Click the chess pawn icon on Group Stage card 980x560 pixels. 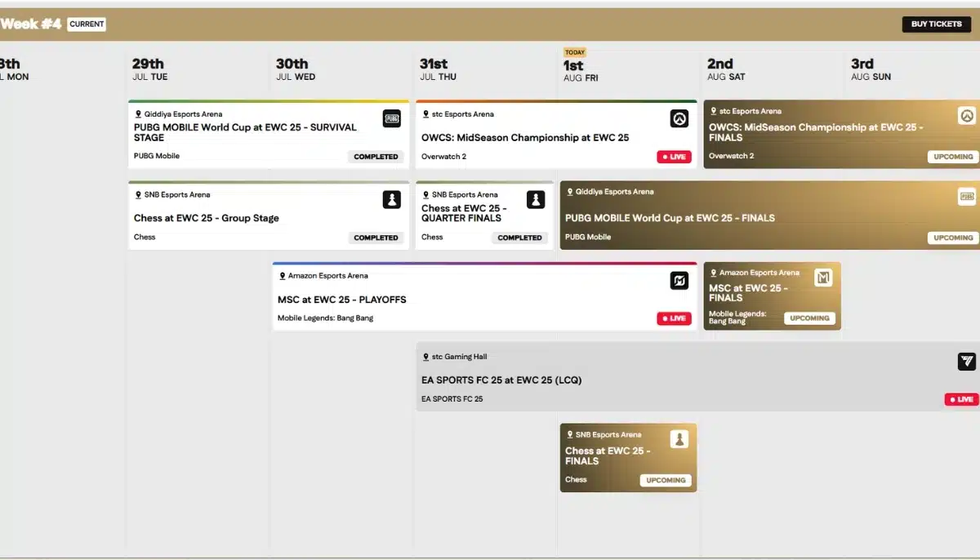pos(392,200)
